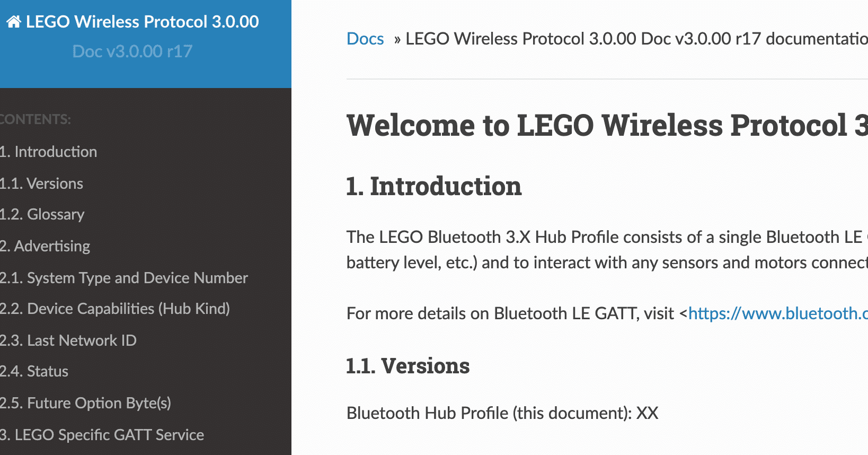
Task: Click the Doc v3.0.00 r17 version label
Action: 132,51
